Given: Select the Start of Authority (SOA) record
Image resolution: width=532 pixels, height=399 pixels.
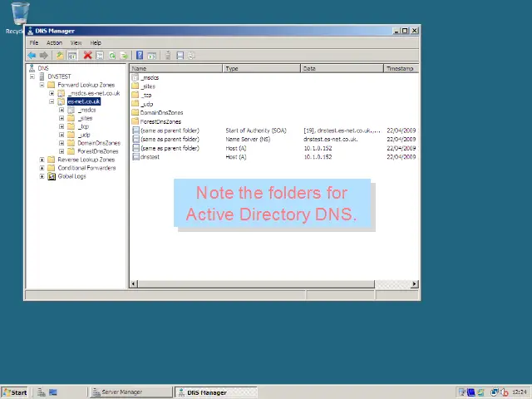Looking at the screenshot, I should click(x=273, y=131).
